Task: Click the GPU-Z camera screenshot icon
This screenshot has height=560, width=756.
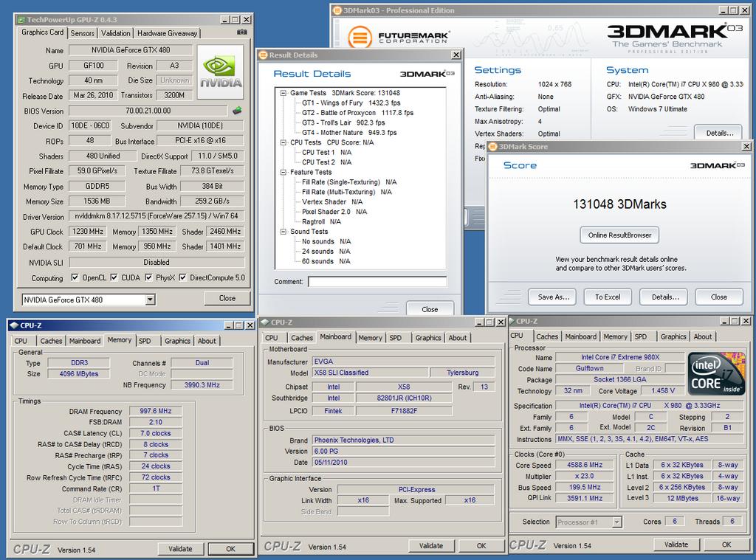Action: pos(242,32)
